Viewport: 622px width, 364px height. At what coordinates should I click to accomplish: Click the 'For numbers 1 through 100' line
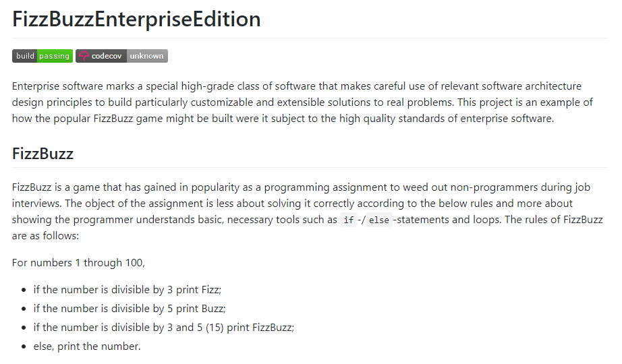tap(78, 262)
